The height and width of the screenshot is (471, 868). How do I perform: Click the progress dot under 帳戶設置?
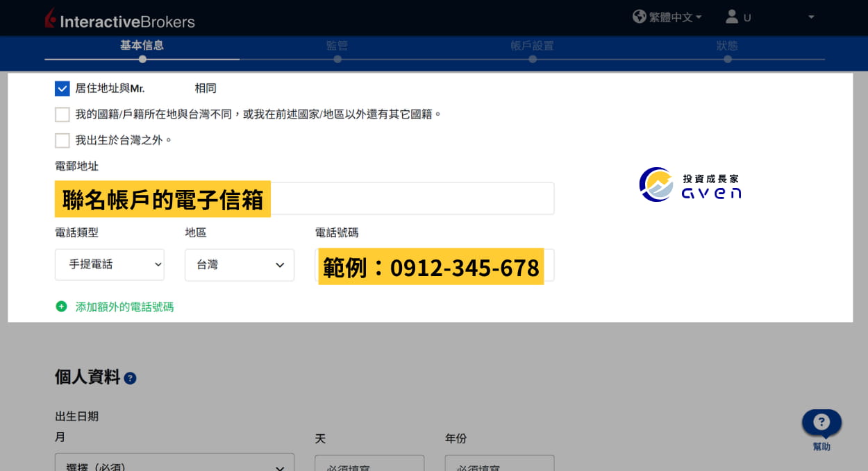[533, 59]
